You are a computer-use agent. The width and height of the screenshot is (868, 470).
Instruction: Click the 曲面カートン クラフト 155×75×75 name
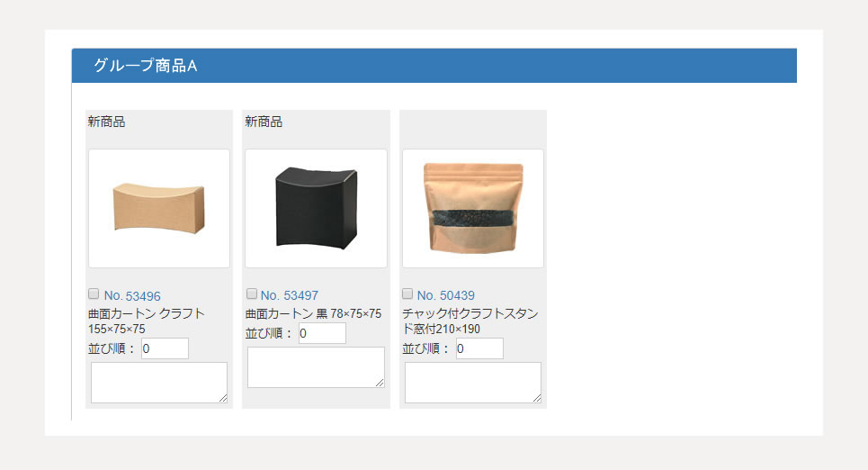click(147, 321)
